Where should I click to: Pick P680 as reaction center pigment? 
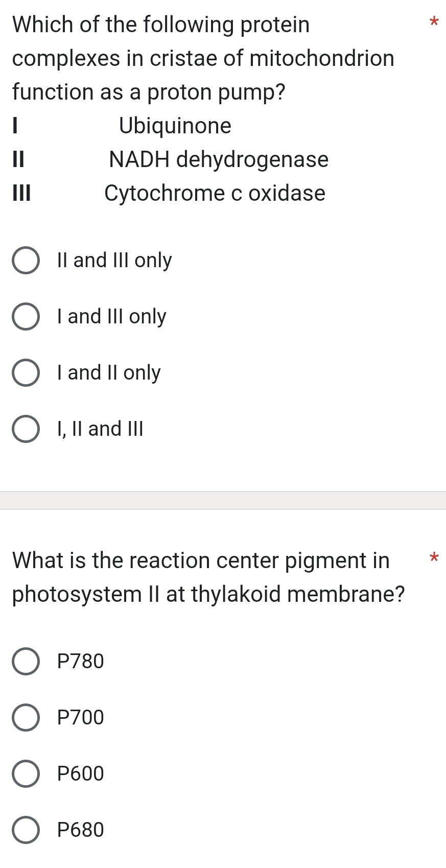click(80, 830)
